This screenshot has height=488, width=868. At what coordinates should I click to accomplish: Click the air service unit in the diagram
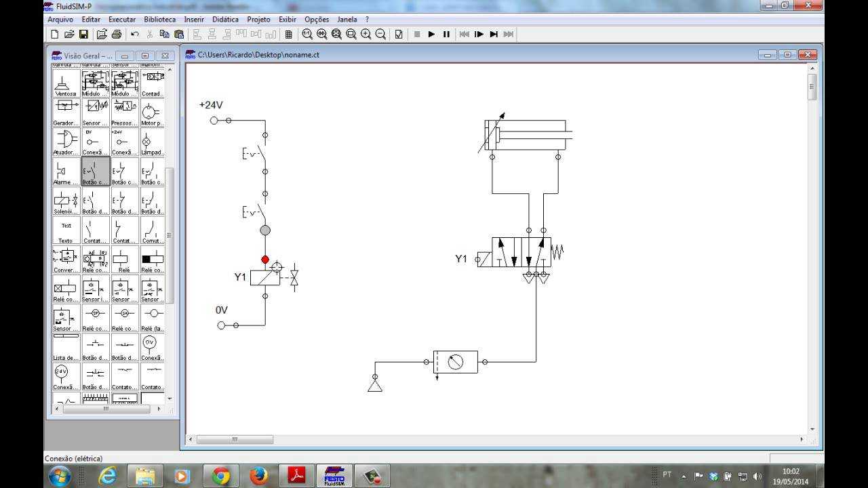click(x=456, y=362)
